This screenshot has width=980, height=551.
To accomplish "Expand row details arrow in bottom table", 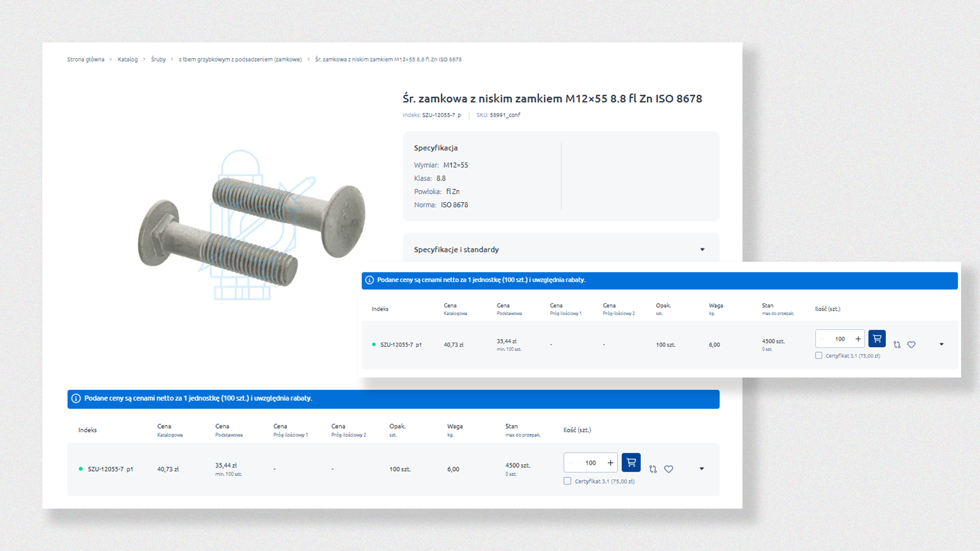I will click(701, 469).
